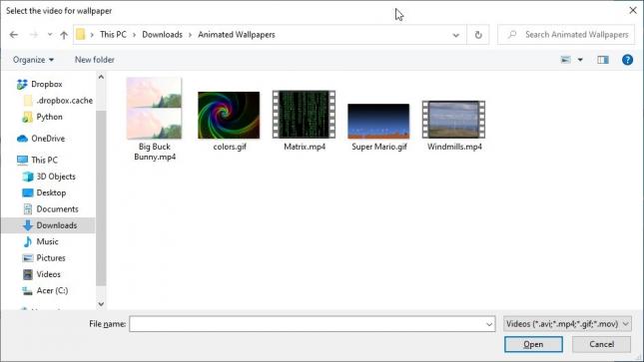Open Desktop in the sidebar

(x=51, y=192)
